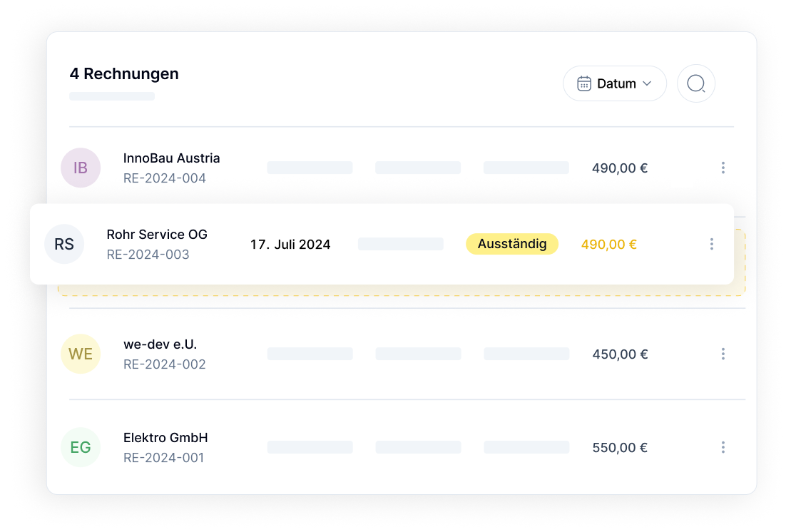Click the placeholder bar under 4 Rechnungen
The height and width of the screenshot is (532, 786).
click(112, 96)
